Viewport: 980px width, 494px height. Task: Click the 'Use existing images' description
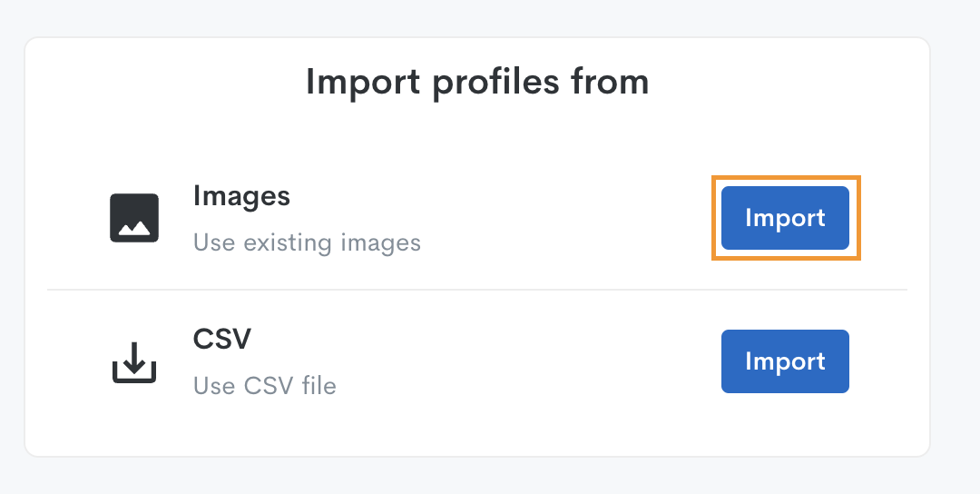[x=307, y=242]
